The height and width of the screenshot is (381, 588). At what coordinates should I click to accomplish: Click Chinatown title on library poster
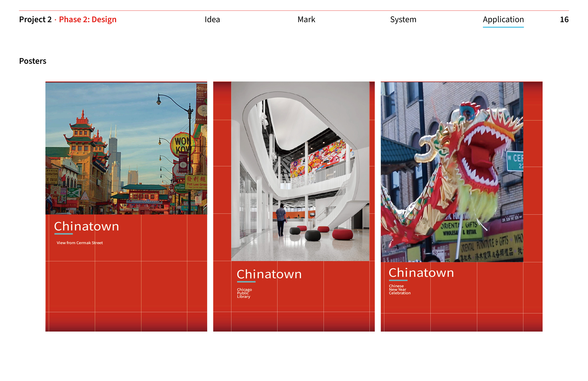269,274
